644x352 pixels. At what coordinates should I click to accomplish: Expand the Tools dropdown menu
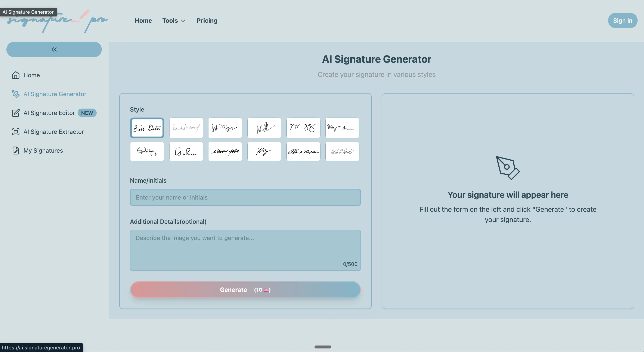point(174,21)
